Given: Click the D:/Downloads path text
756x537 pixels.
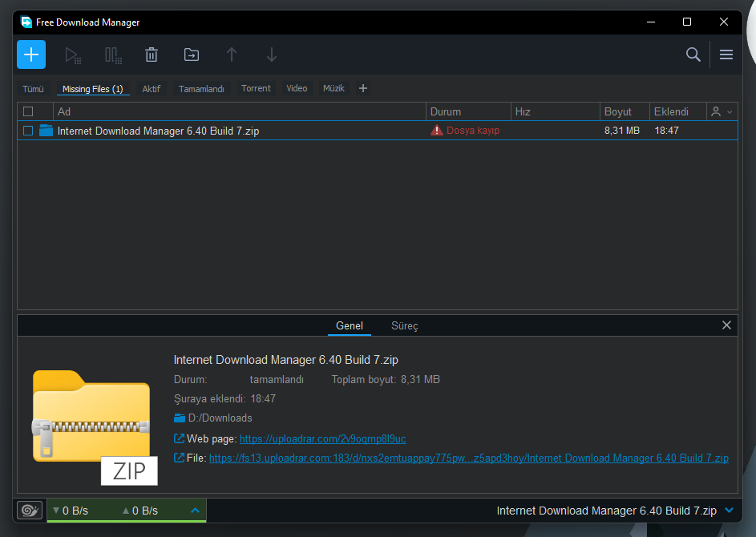Looking at the screenshot, I should [x=220, y=418].
